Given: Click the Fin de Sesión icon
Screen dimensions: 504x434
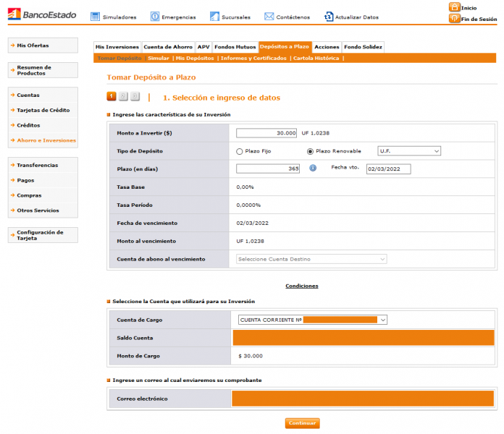Looking at the screenshot, I should coord(455,19).
